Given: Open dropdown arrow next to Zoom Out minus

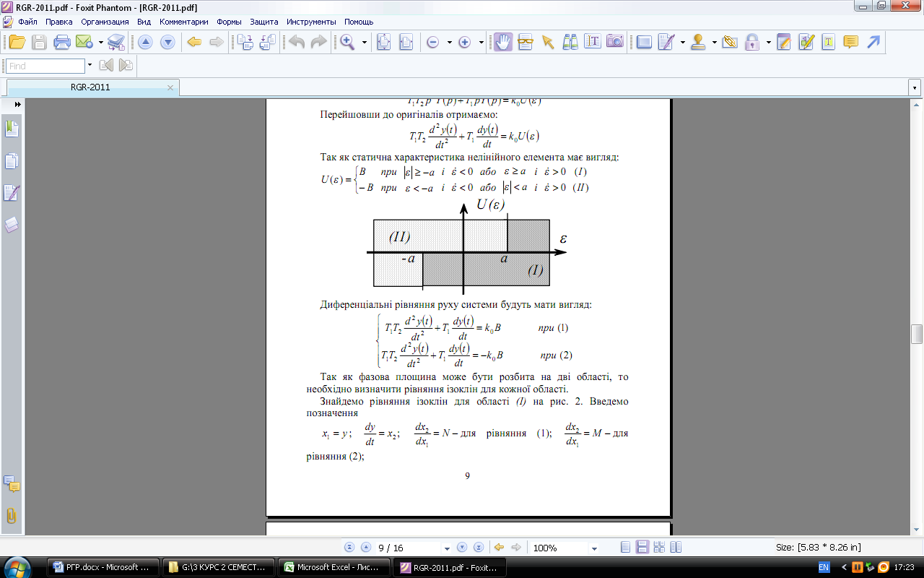Looking at the screenshot, I should coord(450,43).
